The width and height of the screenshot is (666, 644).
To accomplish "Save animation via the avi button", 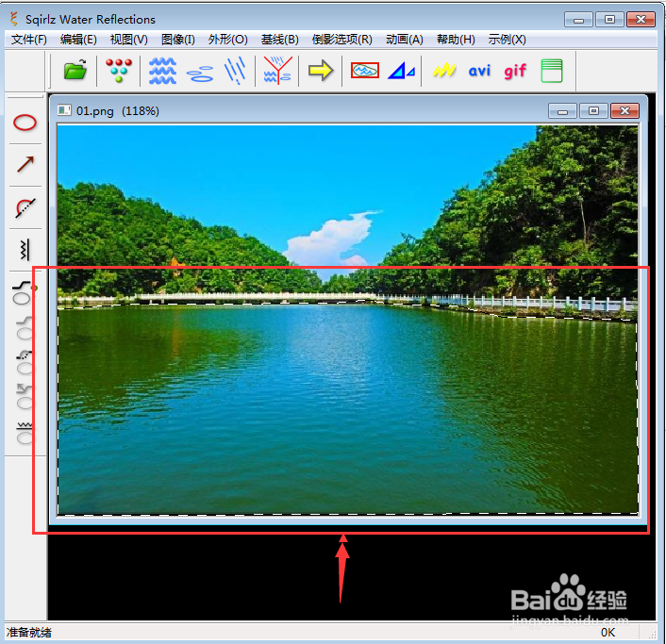I will (x=479, y=71).
